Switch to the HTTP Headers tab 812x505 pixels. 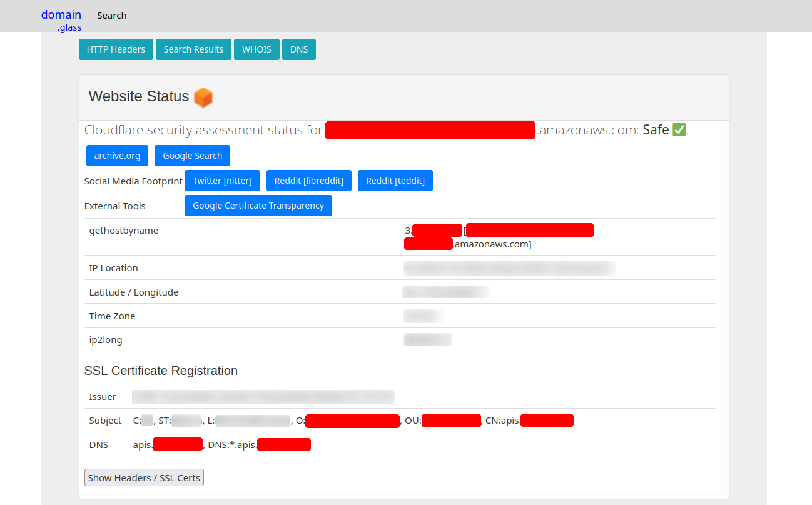116,49
